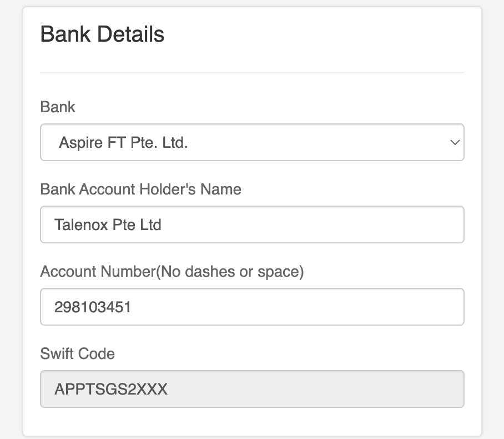Click the "Talenox Pte Ltd" text

(x=108, y=225)
